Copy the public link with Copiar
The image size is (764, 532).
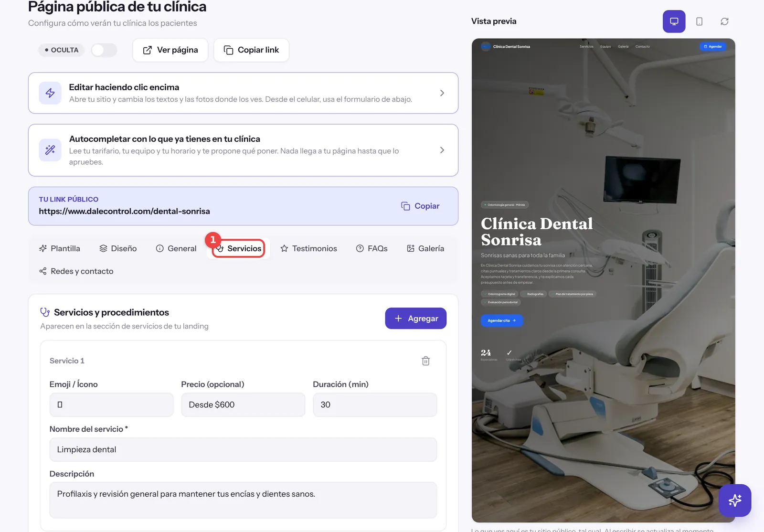[x=420, y=206]
